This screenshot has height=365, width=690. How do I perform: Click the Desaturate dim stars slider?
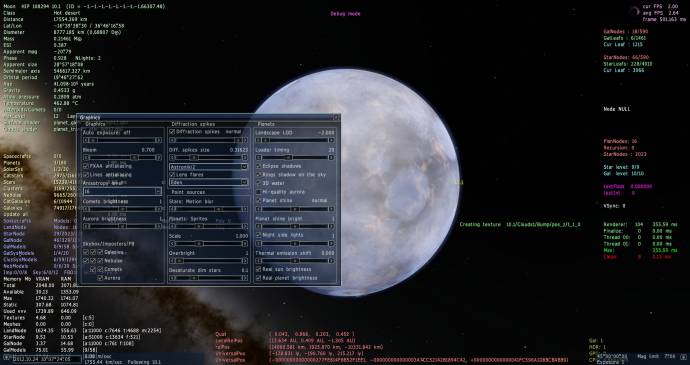209,278
